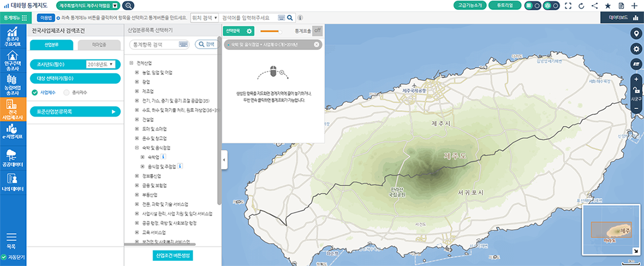Screen dimensions: 644x266
Task: Switch to 산업분류 tab
Action: (52, 45)
